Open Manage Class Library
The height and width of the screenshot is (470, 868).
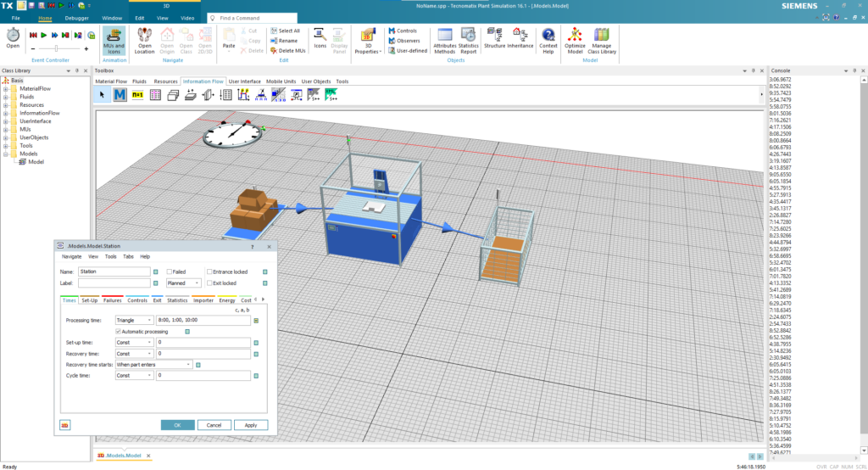coord(603,40)
